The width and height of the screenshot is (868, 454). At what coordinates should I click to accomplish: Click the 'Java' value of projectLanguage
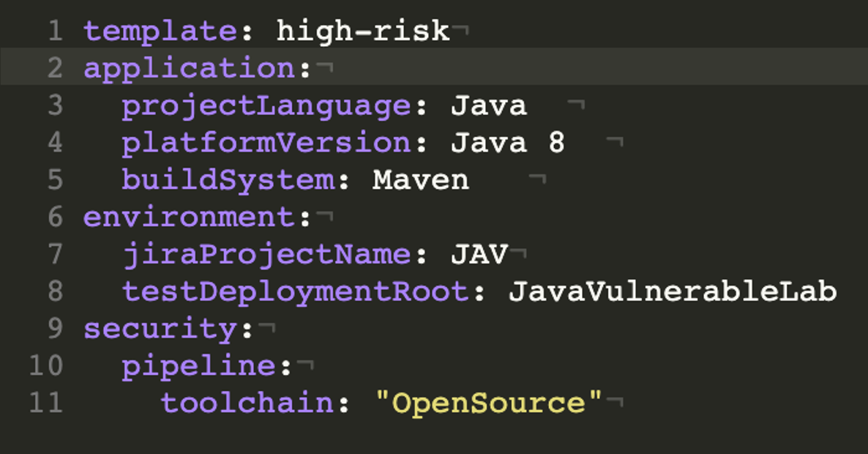click(488, 105)
